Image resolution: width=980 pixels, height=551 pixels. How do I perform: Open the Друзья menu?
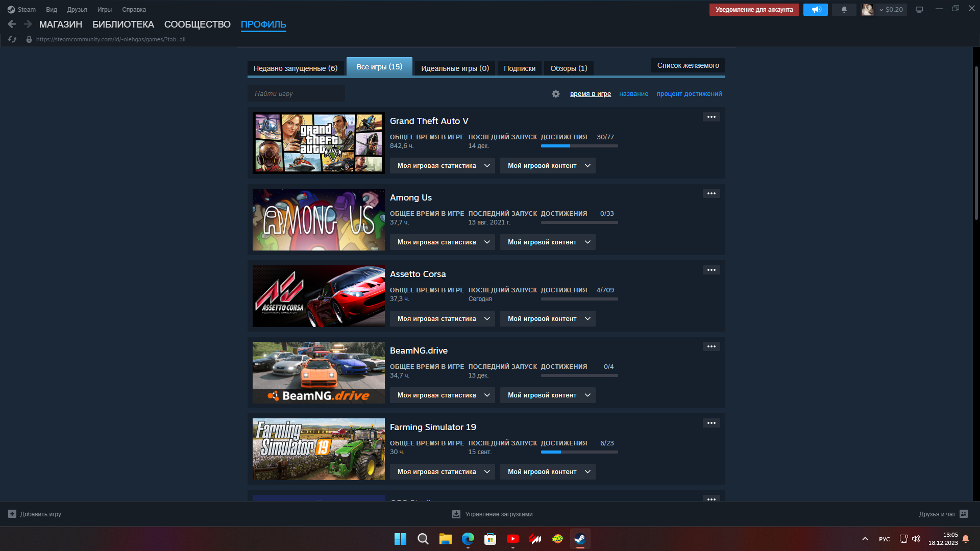[x=77, y=10]
